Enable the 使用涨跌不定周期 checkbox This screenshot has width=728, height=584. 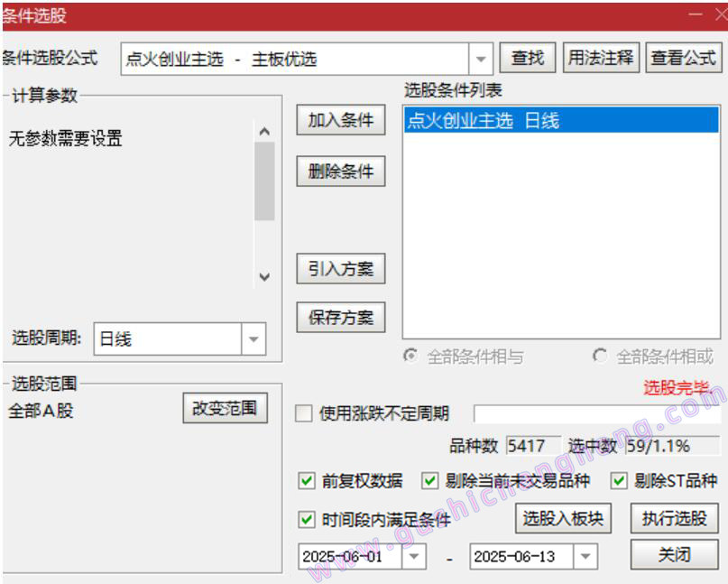pyautogui.click(x=304, y=413)
